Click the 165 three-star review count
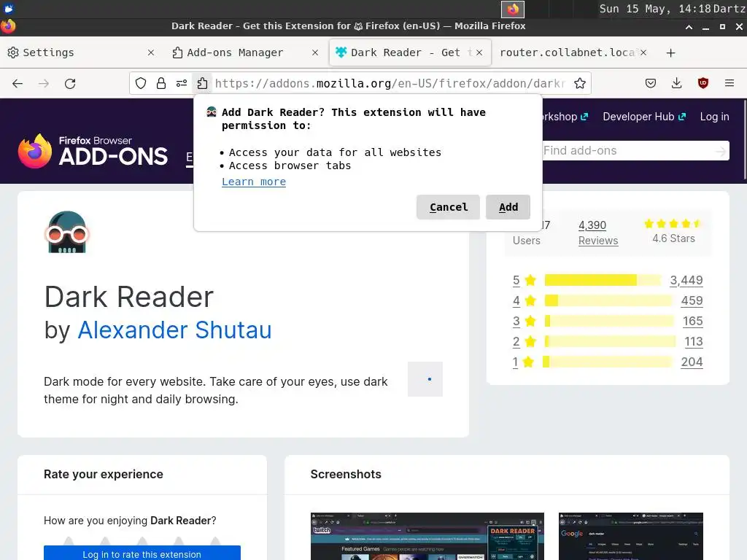The height and width of the screenshot is (560, 747). 693,321
